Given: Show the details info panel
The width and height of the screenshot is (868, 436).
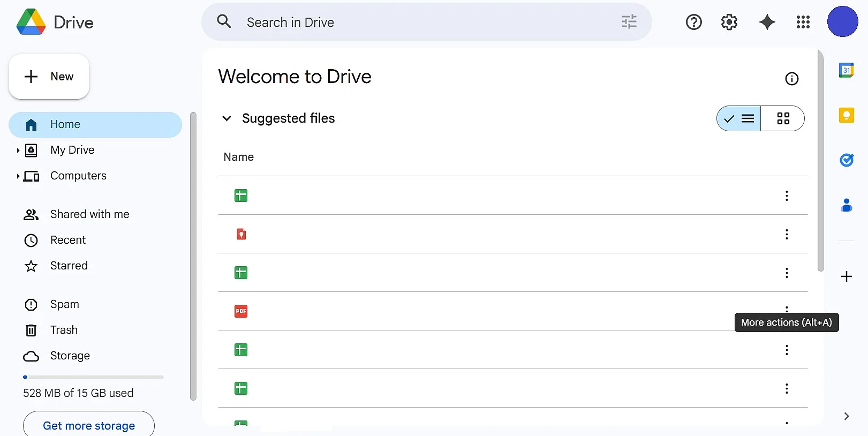Looking at the screenshot, I should 791,79.
